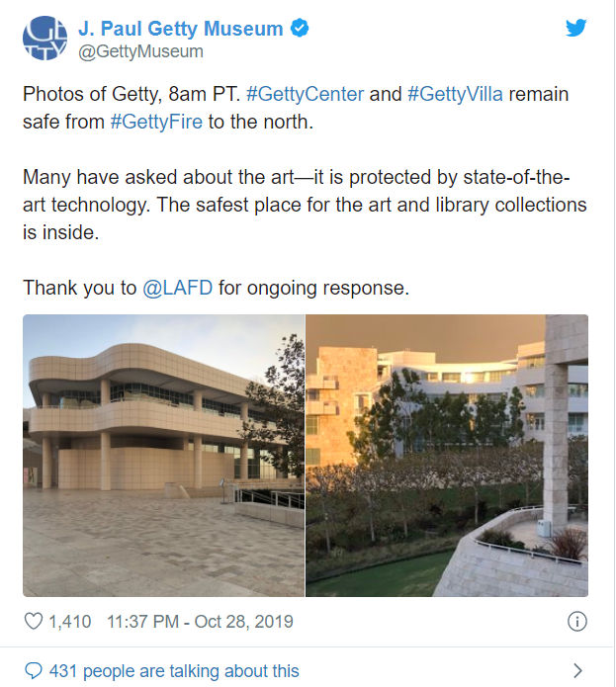This screenshot has width=616, height=687.
Task: Follow the #GettyCenter hashtag
Action: point(305,95)
